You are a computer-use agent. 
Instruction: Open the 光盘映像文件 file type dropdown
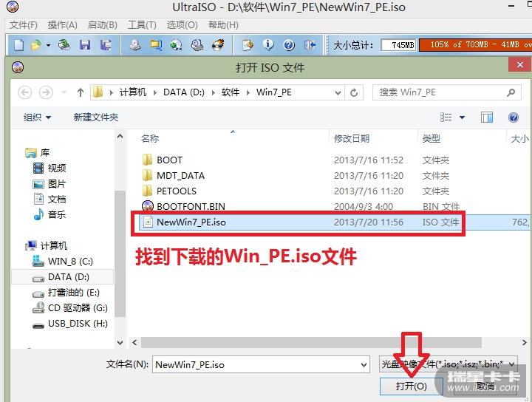(449, 364)
